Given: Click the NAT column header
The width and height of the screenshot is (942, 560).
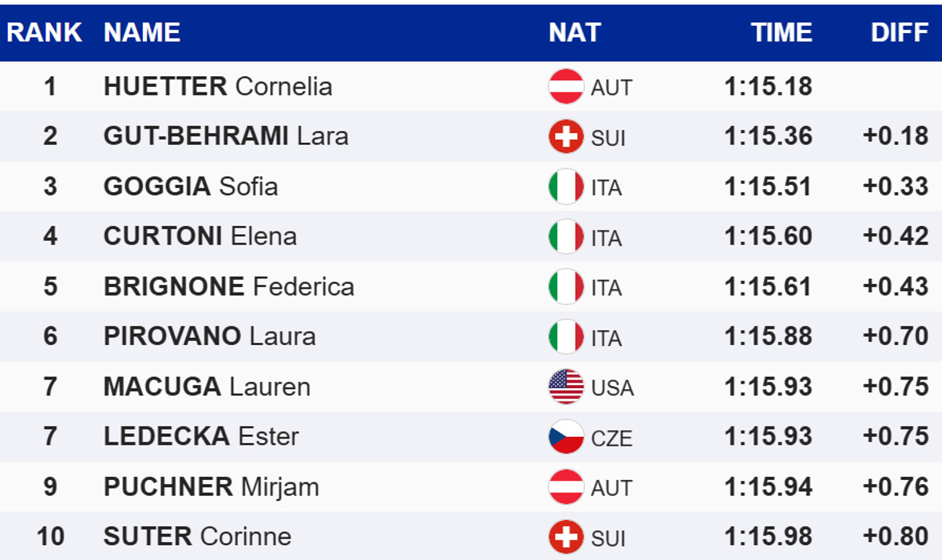Looking at the screenshot, I should (x=575, y=32).
